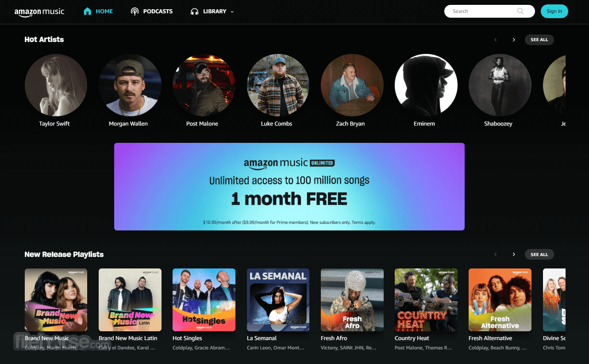Open the La Semanal playlist cover
Image resolution: width=589 pixels, height=364 pixels.
point(278,300)
